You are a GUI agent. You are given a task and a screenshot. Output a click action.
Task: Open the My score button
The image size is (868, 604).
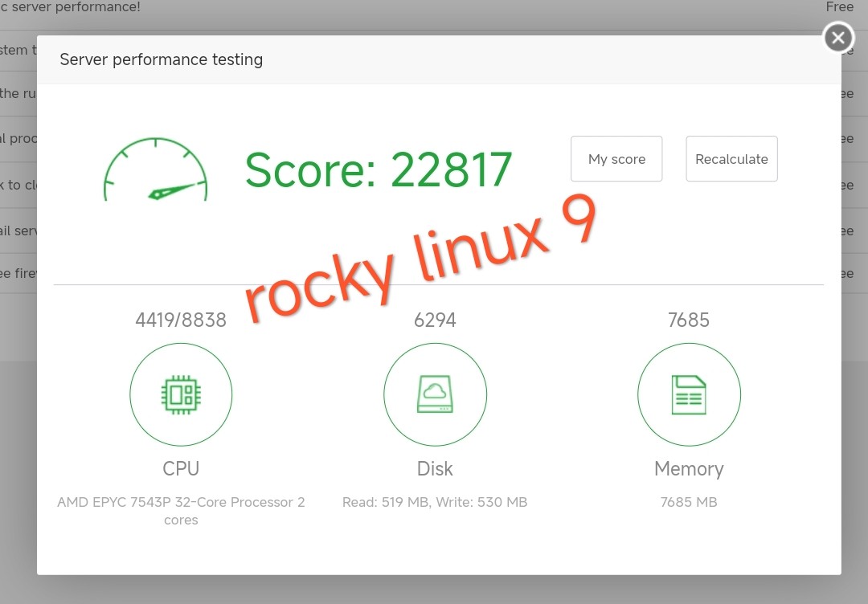point(616,159)
